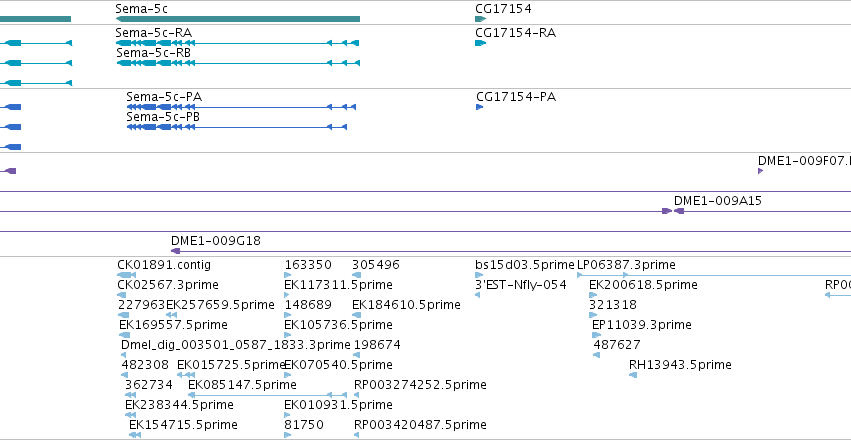Viewport: 851px width, 440px height.
Task: Click the CG17154-PA protein arrow
Action: 479,107
